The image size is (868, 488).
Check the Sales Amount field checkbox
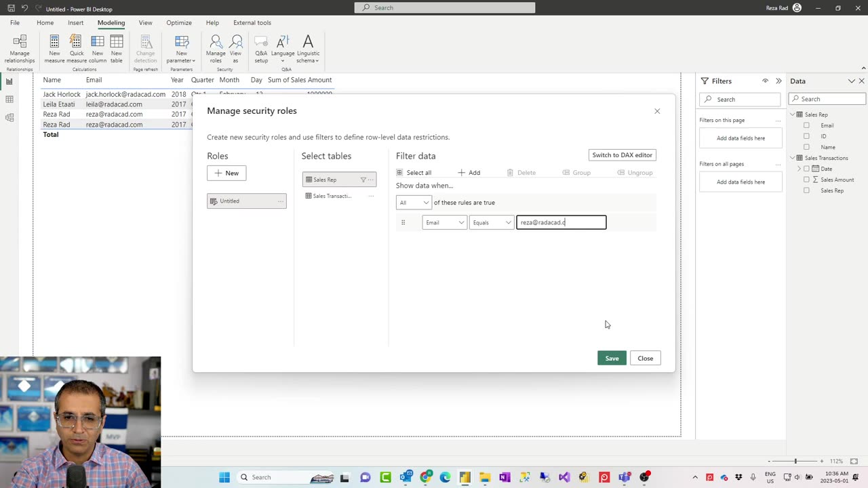point(806,180)
